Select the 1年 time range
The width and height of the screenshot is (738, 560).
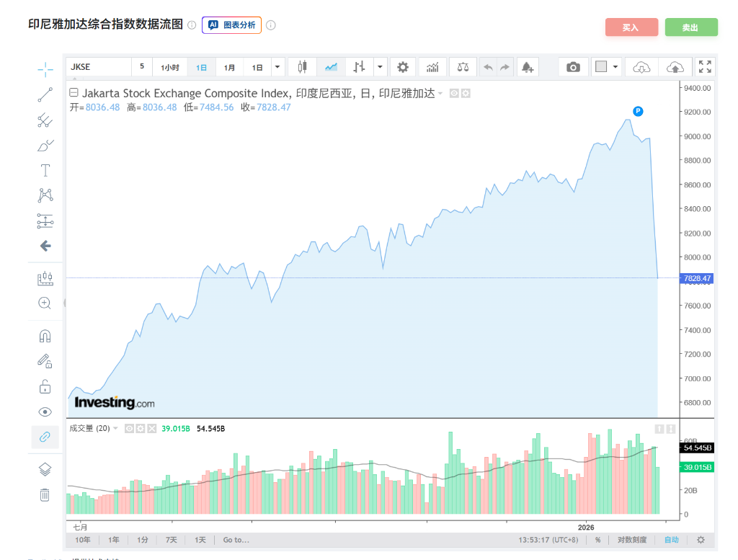[x=114, y=540]
